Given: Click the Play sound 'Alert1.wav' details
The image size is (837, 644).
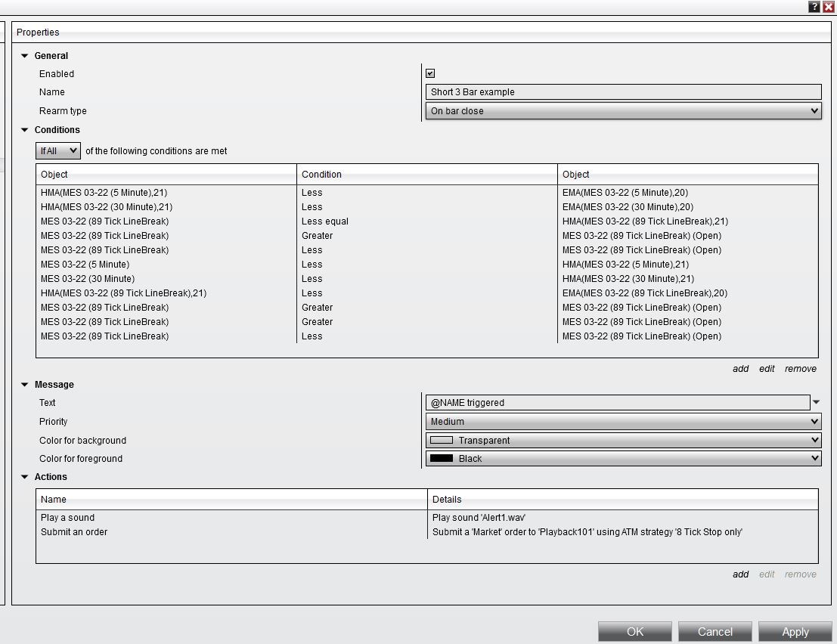Looking at the screenshot, I should [479, 518].
